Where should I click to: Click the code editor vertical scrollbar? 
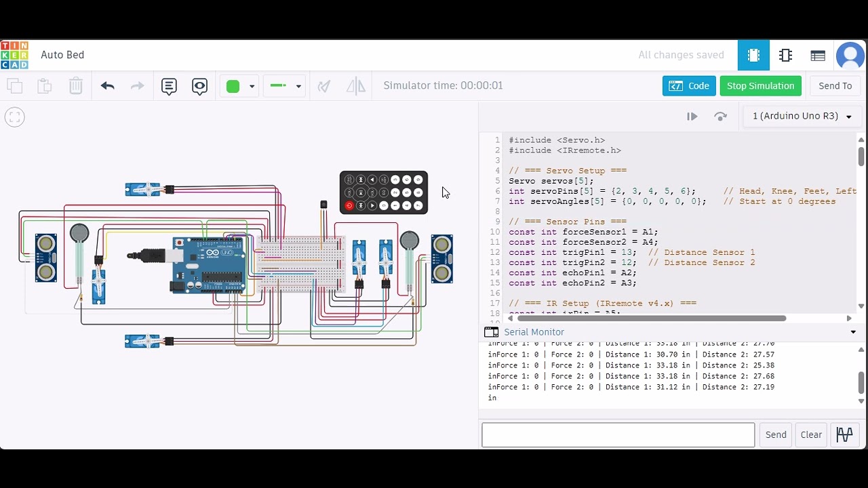pos(861,156)
